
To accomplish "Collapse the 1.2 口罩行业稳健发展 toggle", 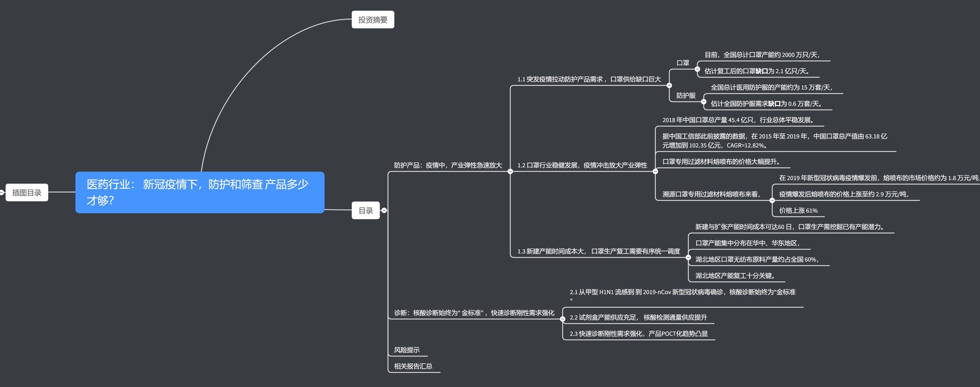I will point(655,171).
